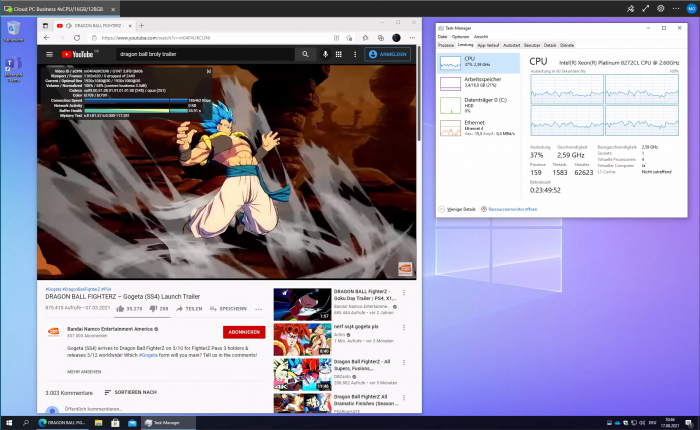This screenshot has width=700, height=430.
Task: Open options for All Supers, Fusions video
Action: (404, 363)
